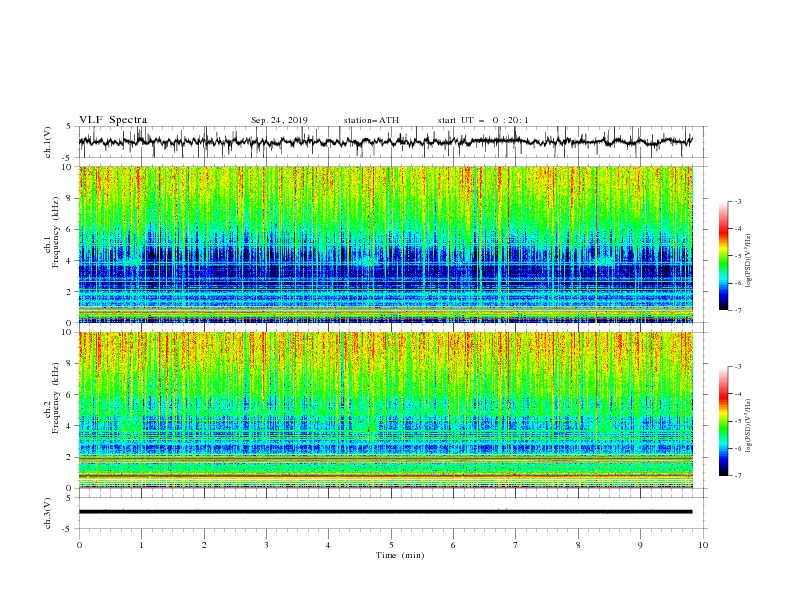Click time axis tick label '5'

391,545
